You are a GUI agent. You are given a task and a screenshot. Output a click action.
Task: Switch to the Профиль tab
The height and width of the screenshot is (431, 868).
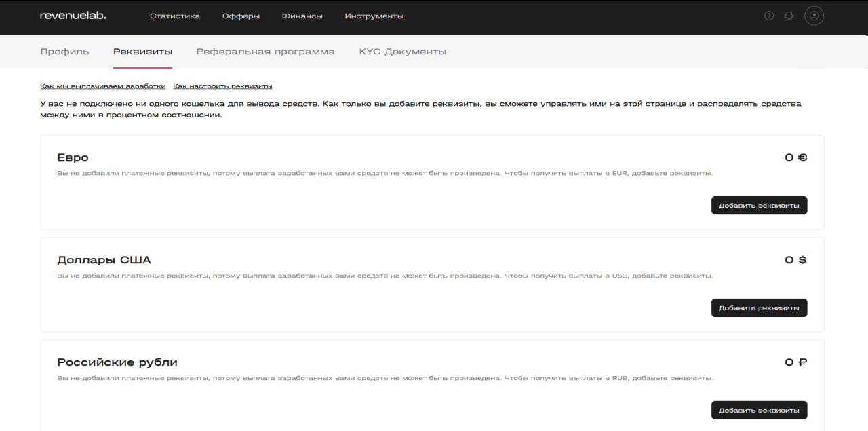[64, 52]
